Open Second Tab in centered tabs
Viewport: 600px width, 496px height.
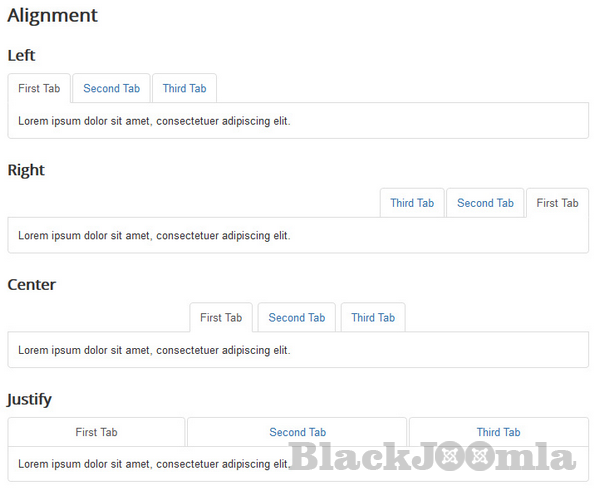coord(296,318)
